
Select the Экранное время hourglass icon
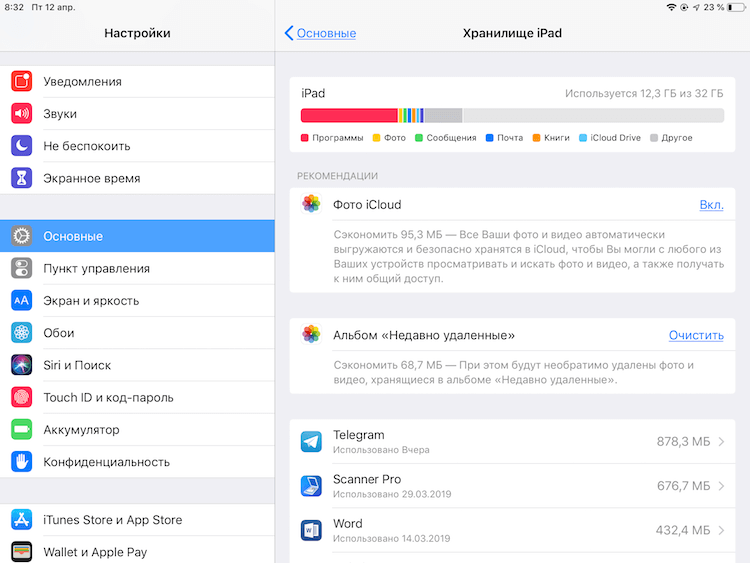(x=22, y=178)
